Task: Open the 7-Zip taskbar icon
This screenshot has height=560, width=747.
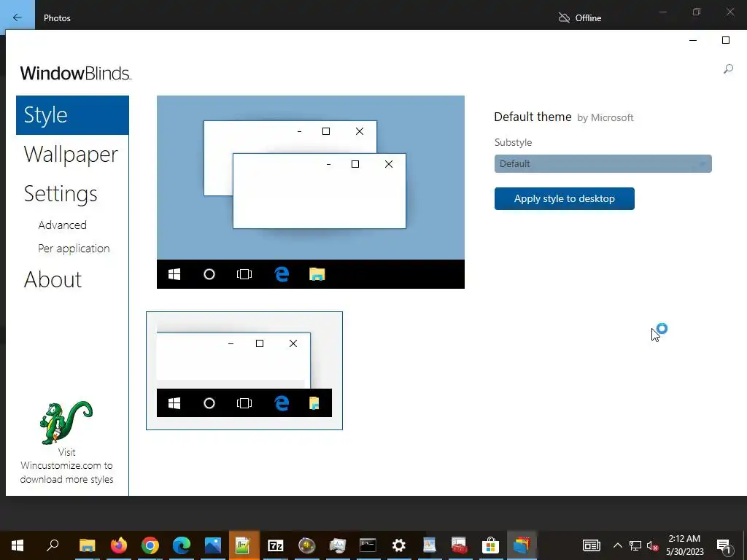Action: coord(275,545)
